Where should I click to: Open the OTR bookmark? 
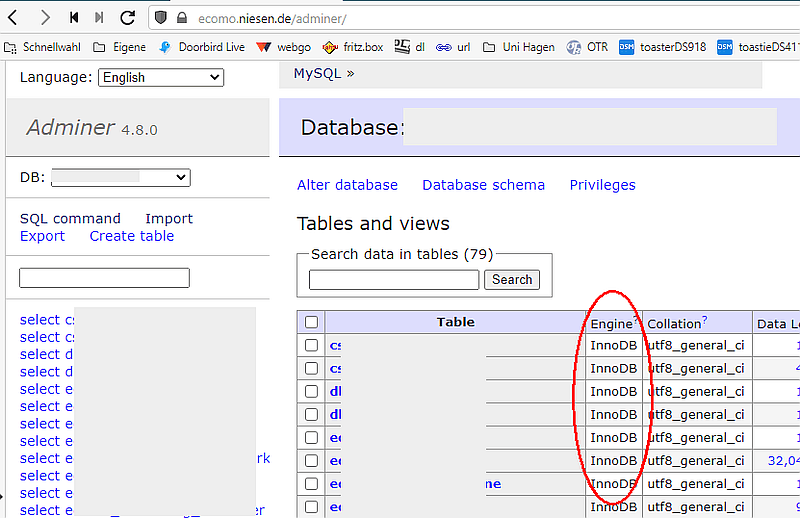[x=587, y=47]
